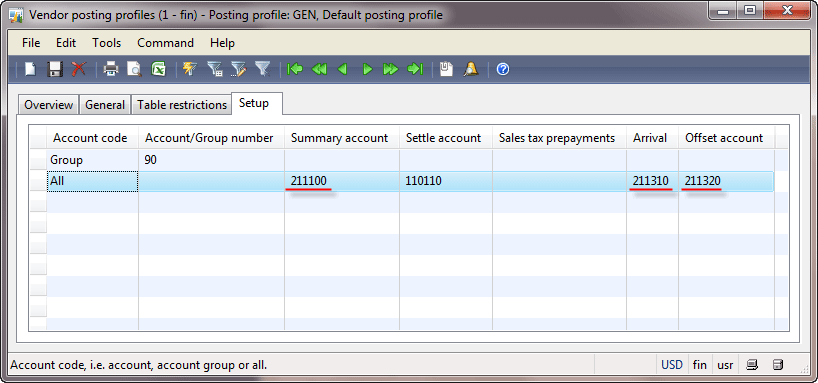The height and width of the screenshot is (383, 818).
Task: Open Help with the blue question mark icon
Action: [503, 69]
